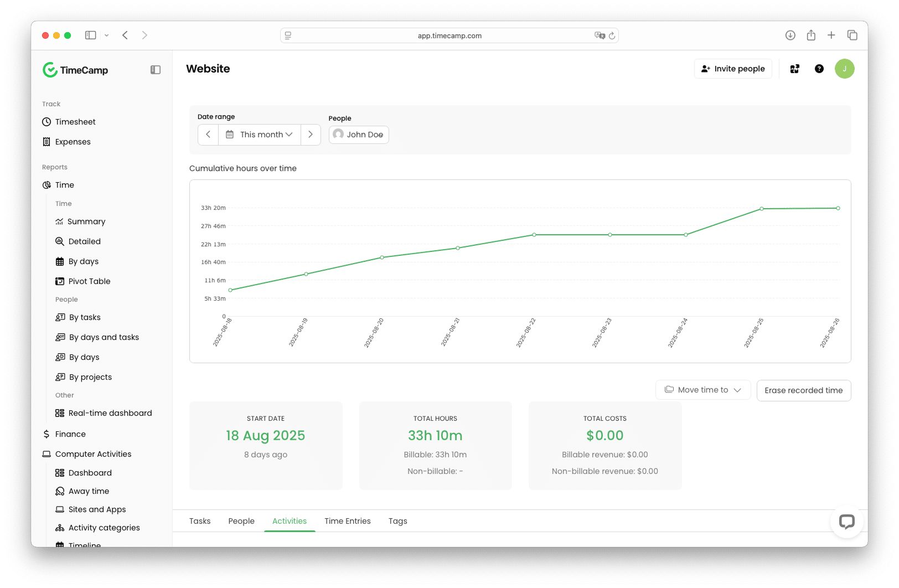Click the $0.00 total costs value
The image size is (899, 588).
pos(605,436)
